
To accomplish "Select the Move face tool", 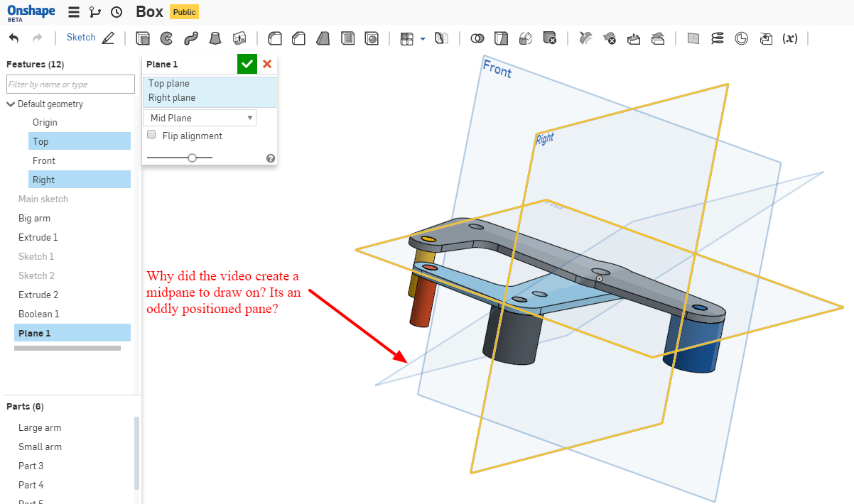I will tap(634, 38).
